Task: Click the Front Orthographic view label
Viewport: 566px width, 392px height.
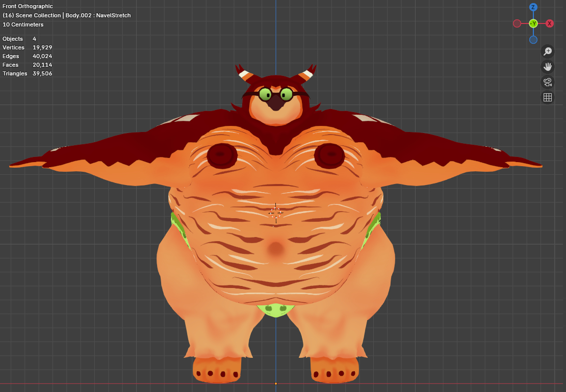Action: click(x=28, y=6)
